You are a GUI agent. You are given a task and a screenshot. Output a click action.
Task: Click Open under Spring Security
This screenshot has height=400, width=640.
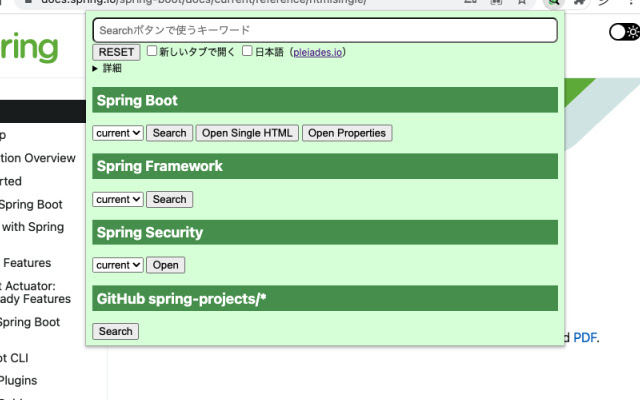click(165, 265)
